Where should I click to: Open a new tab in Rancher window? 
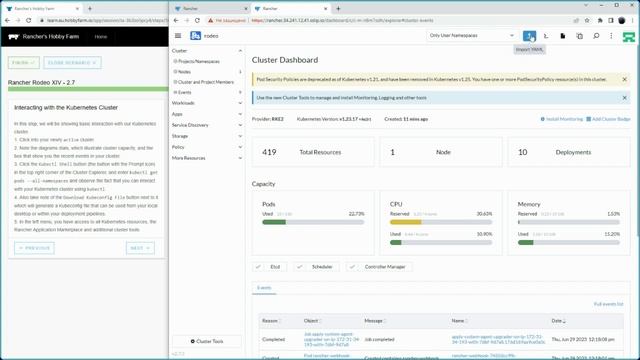338,8
